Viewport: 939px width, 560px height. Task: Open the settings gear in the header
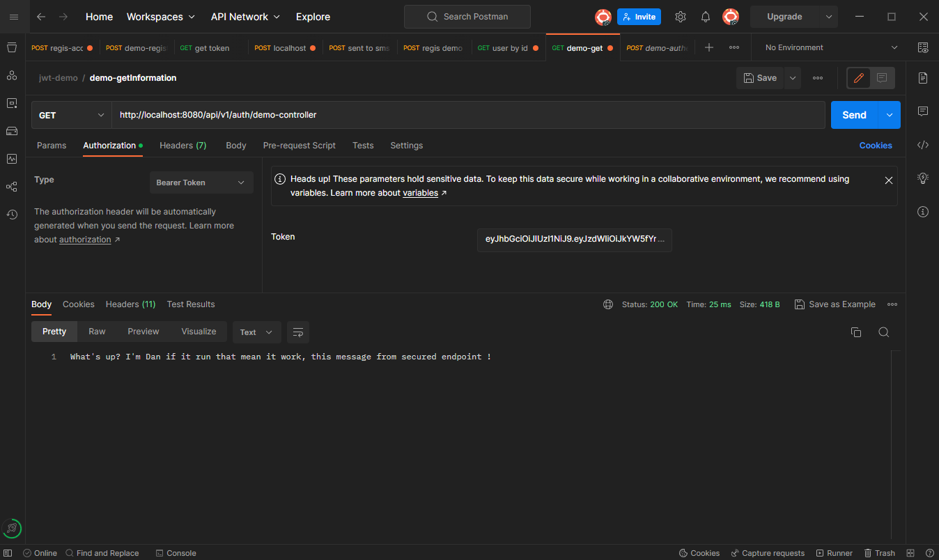click(680, 16)
